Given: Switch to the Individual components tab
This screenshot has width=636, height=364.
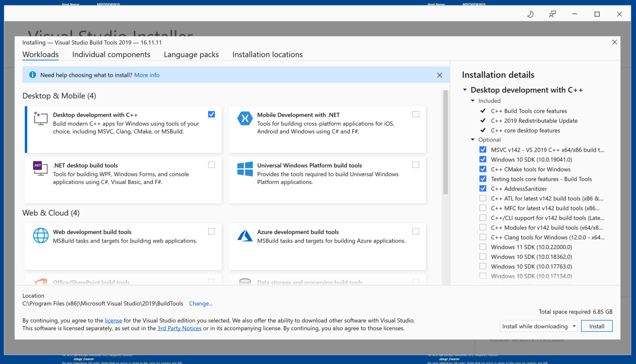Looking at the screenshot, I should pyautogui.click(x=111, y=54).
